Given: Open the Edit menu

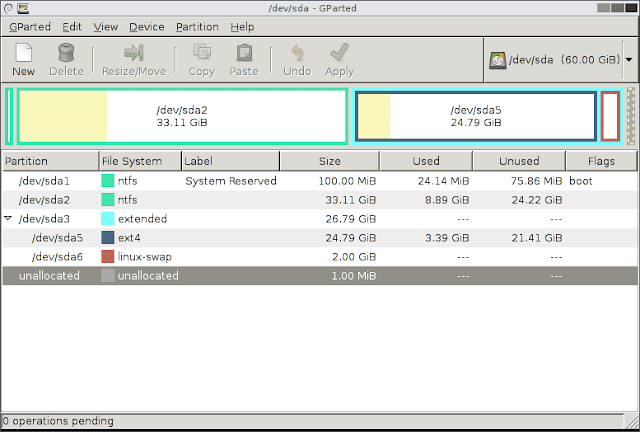Looking at the screenshot, I should 72,27.
